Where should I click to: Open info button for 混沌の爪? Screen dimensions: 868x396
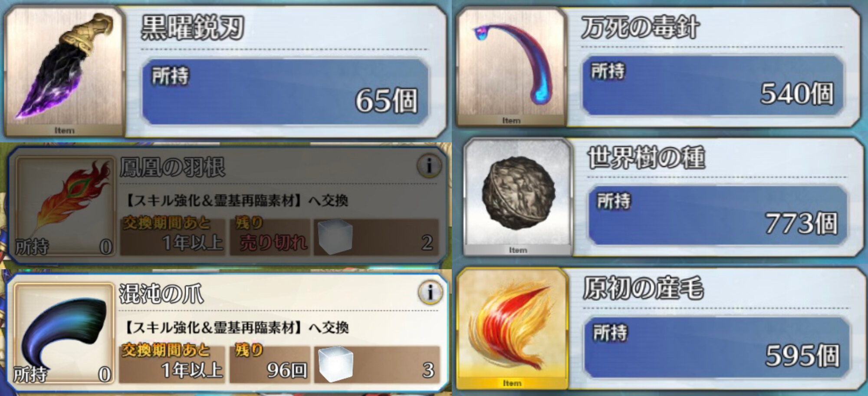430,292
